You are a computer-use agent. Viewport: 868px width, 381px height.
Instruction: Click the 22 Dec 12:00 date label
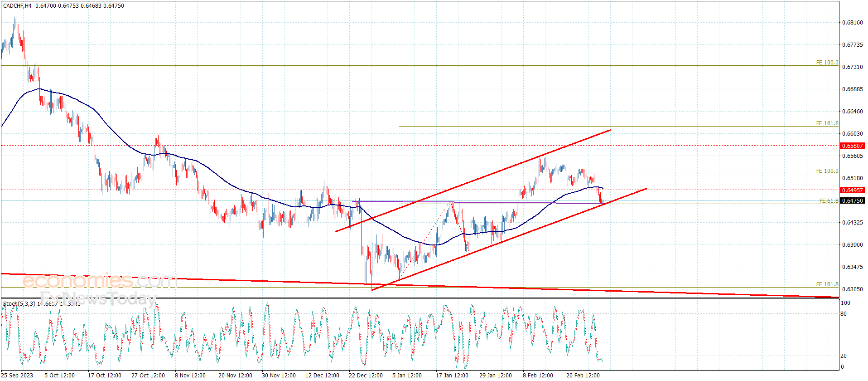(366, 375)
